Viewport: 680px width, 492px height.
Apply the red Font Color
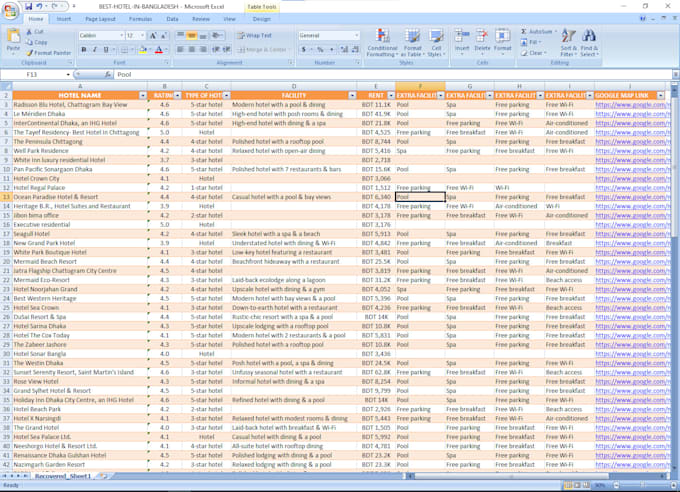tap(159, 50)
